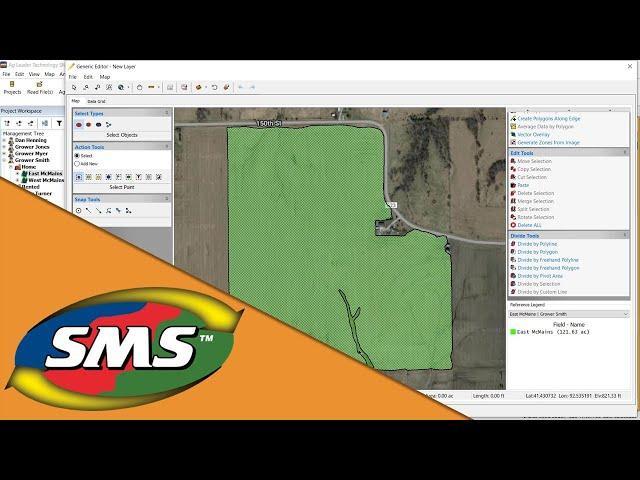Click the Divide by Pivot Area icon

point(513,276)
